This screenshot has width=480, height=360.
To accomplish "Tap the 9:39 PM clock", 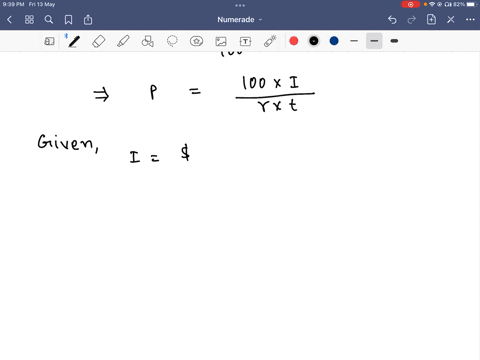I will (x=13, y=4).
